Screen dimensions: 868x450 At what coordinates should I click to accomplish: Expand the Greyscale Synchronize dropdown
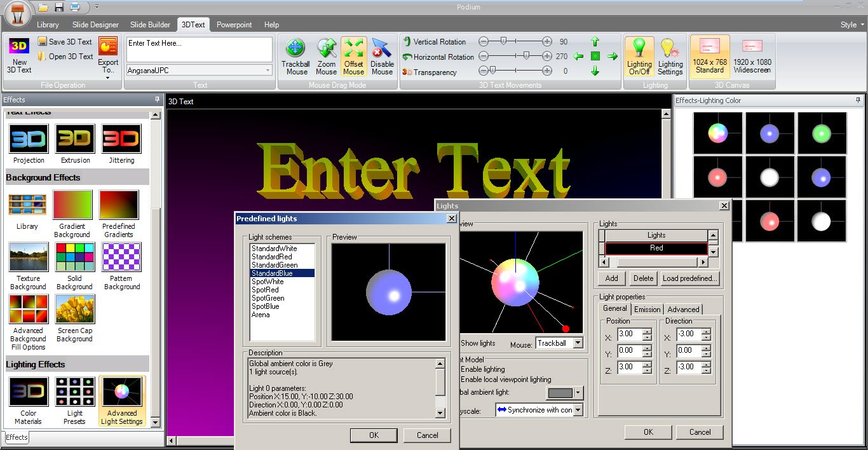(x=578, y=409)
